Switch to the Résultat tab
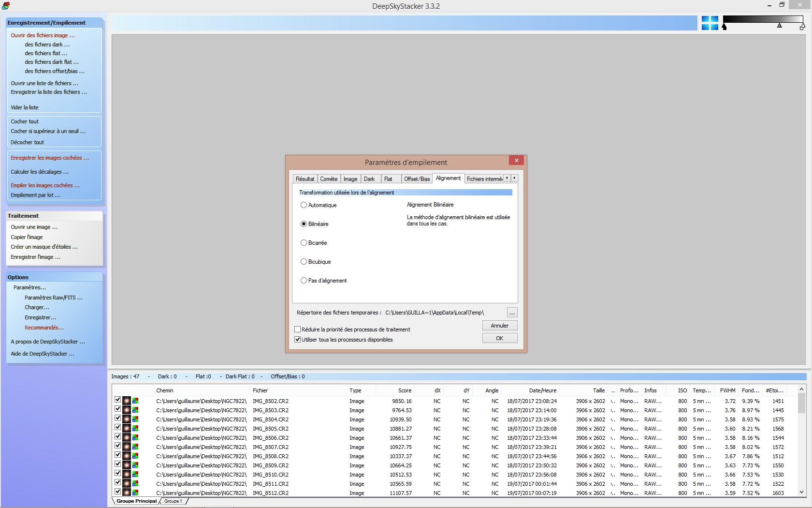 pos(305,179)
